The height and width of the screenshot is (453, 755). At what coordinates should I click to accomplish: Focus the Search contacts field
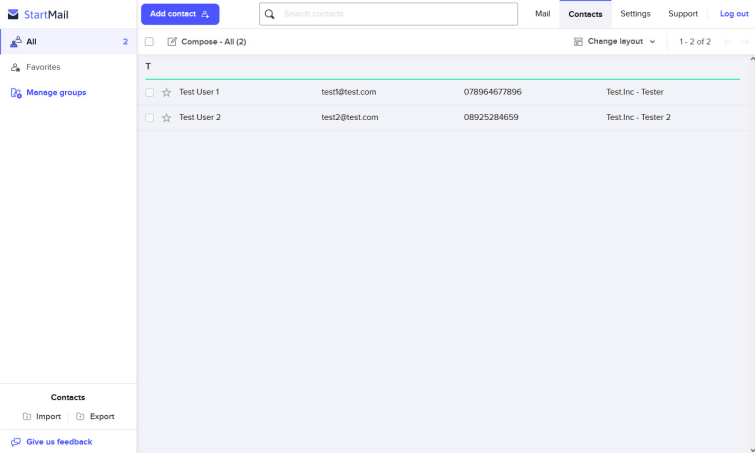[x=389, y=14]
